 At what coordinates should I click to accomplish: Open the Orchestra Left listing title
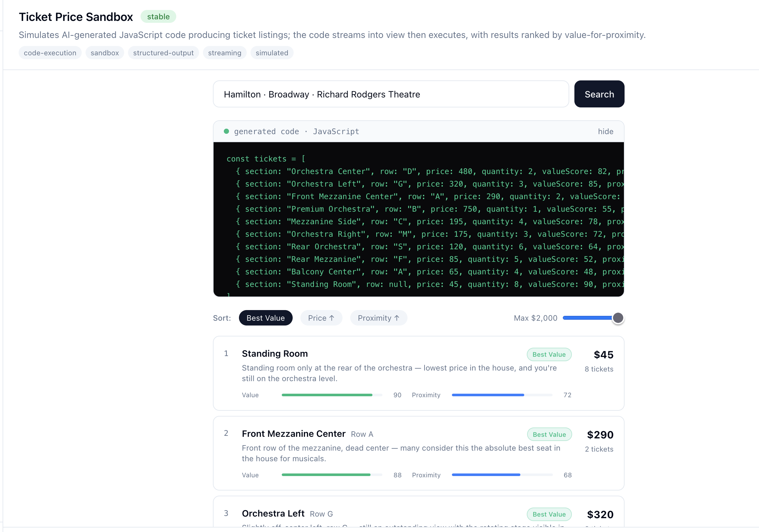point(273,513)
